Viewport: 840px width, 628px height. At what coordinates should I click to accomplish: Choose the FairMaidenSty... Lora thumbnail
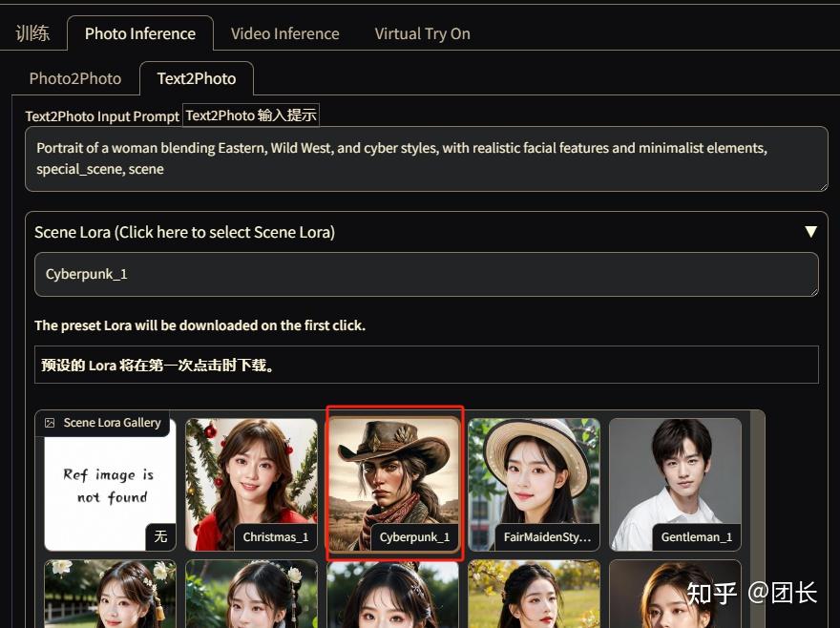[x=535, y=485]
